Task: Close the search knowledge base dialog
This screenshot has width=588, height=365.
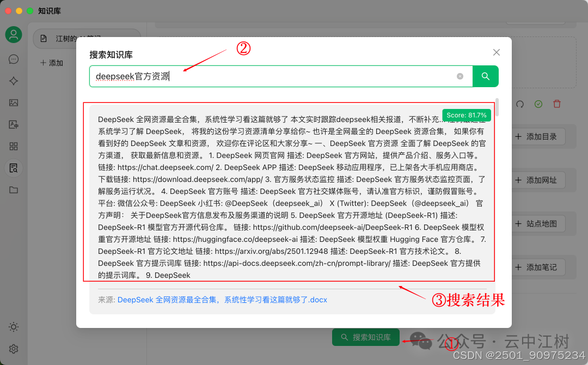Action: click(x=496, y=52)
